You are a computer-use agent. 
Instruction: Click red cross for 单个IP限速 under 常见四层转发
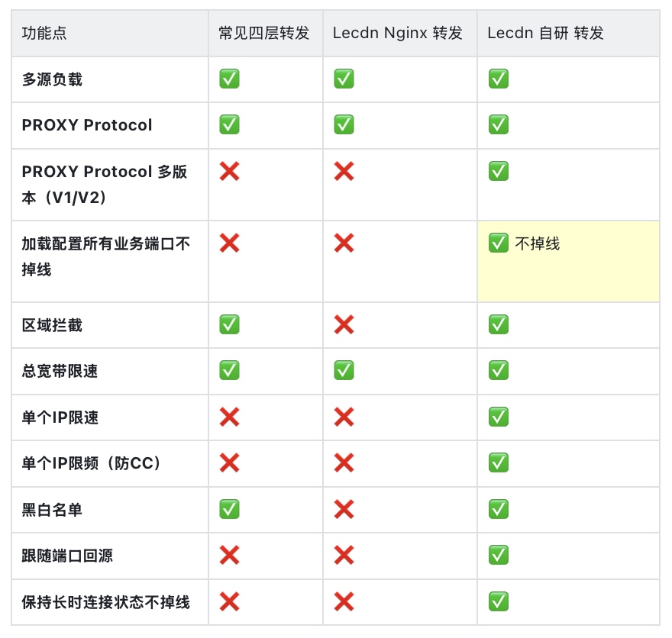click(x=229, y=417)
